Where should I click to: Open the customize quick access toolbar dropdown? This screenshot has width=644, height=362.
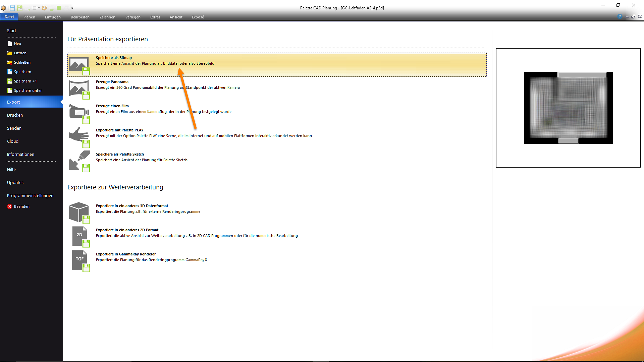(72, 8)
